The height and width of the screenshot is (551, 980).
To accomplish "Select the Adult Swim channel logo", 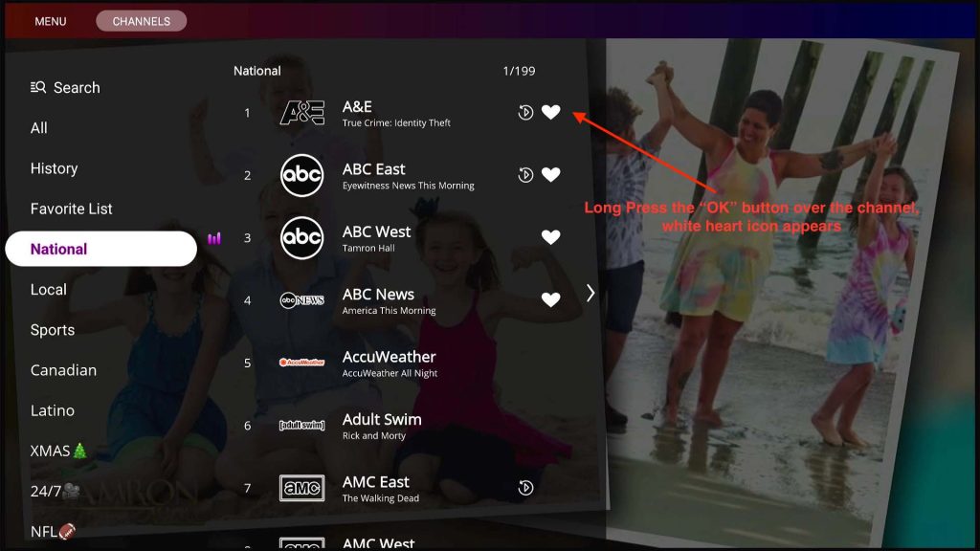I will point(302,424).
